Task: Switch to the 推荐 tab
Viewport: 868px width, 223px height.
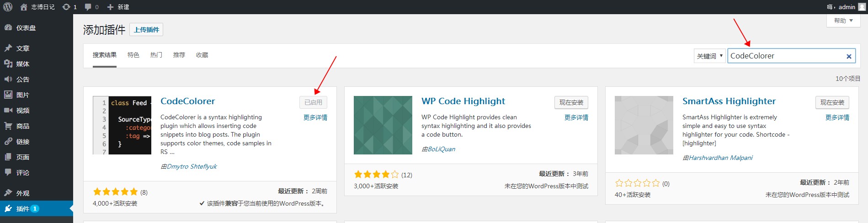Action: 179,55
